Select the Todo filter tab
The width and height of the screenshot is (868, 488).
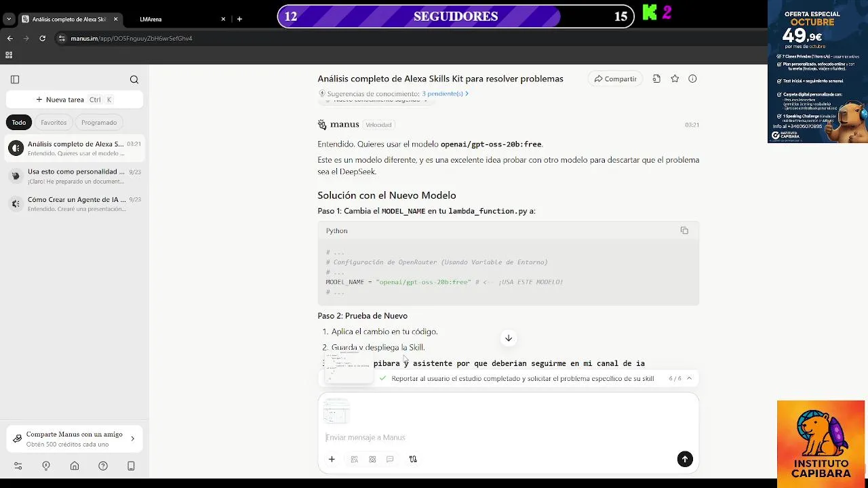coord(19,123)
